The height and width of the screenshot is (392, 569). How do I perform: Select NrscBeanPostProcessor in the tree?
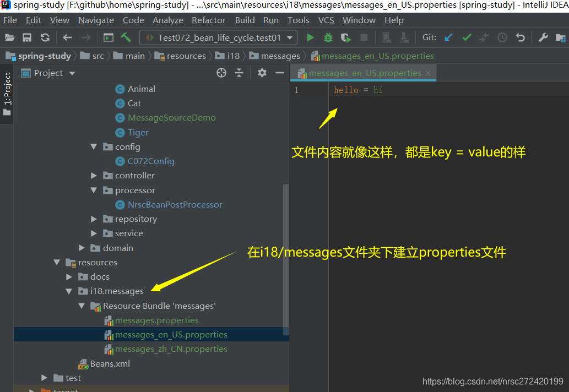(175, 205)
